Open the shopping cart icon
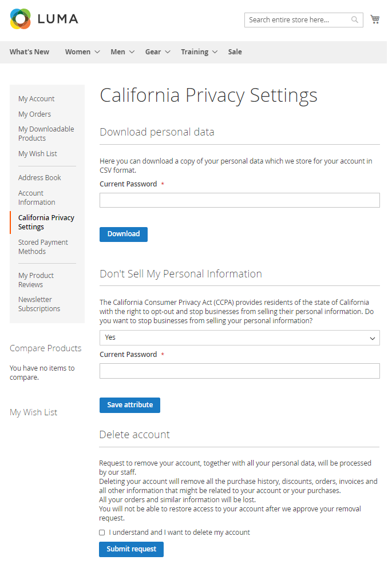Screen dimensions: 392x572 pos(375,19)
